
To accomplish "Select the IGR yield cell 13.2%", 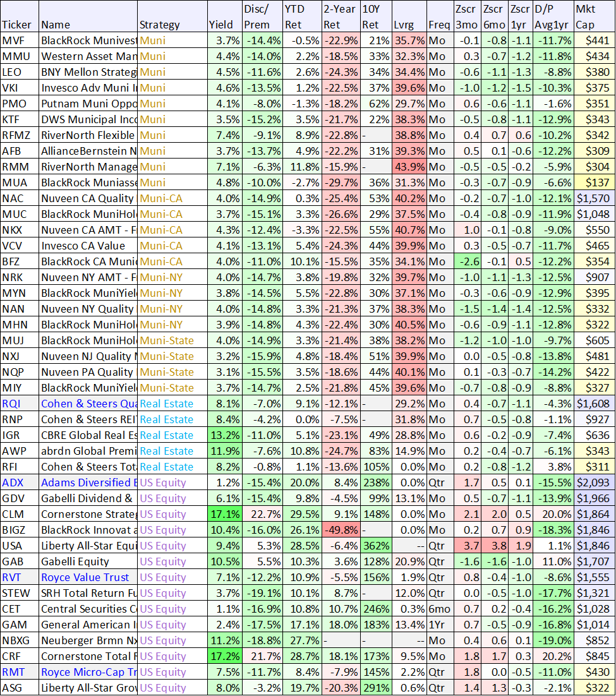I will [225, 435].
